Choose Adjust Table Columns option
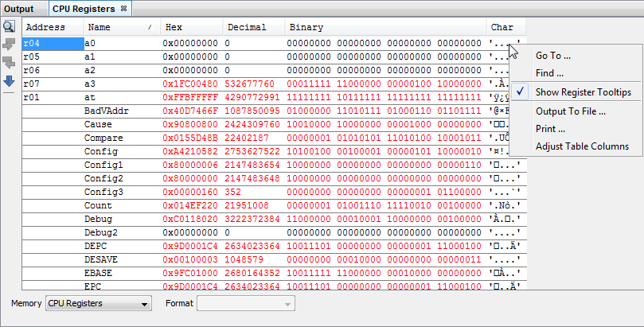The image size is (644, 327). tap(582, 146)
